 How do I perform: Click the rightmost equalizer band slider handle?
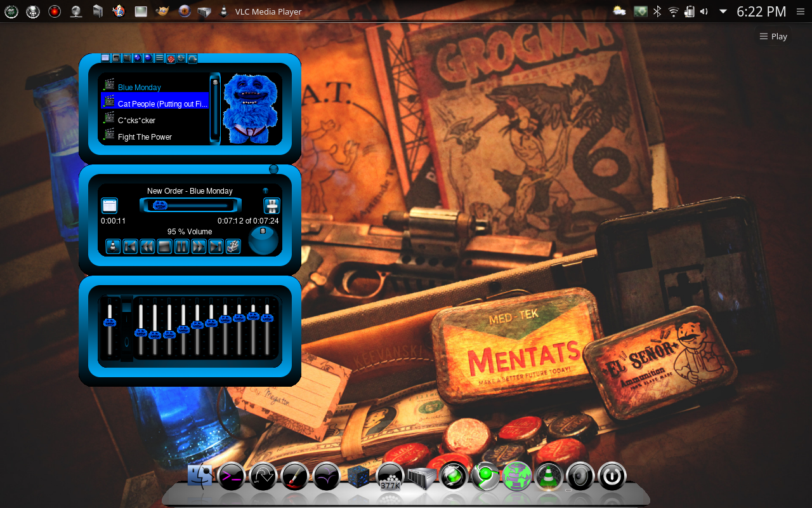click(267, 318)
